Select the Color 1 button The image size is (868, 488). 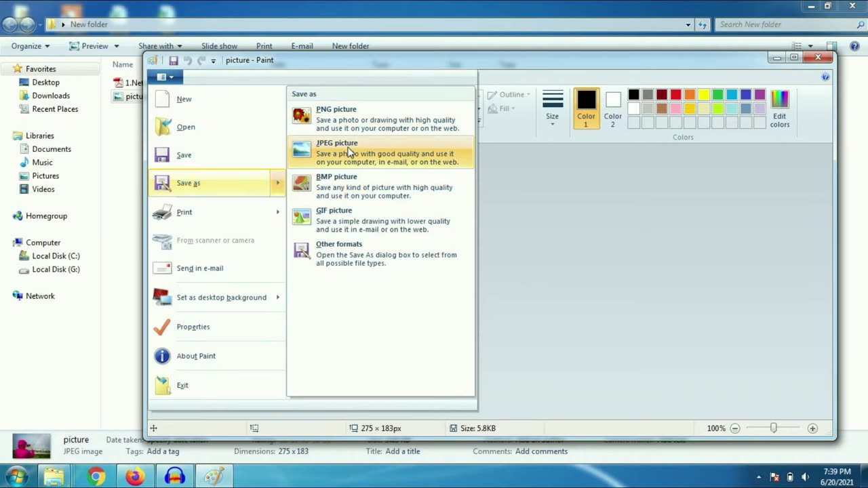click(x=587, y=108)
